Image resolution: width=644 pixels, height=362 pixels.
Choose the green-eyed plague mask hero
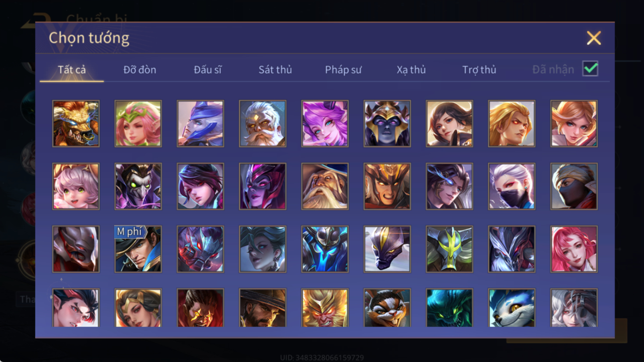point(138,186)
